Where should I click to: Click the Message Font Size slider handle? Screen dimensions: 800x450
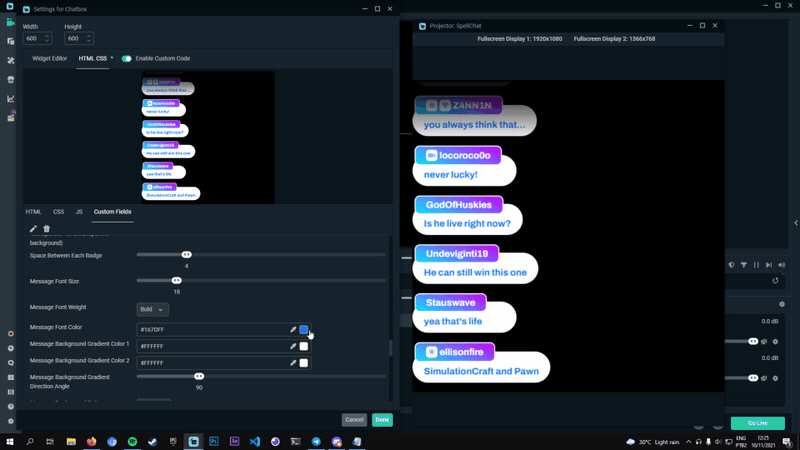pyautogui.click(x=177, y=281)
